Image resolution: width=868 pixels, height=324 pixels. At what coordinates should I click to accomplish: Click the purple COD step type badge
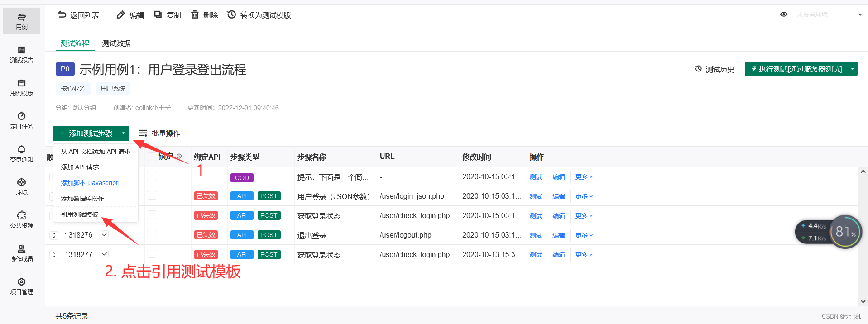[x=242, y=178]
